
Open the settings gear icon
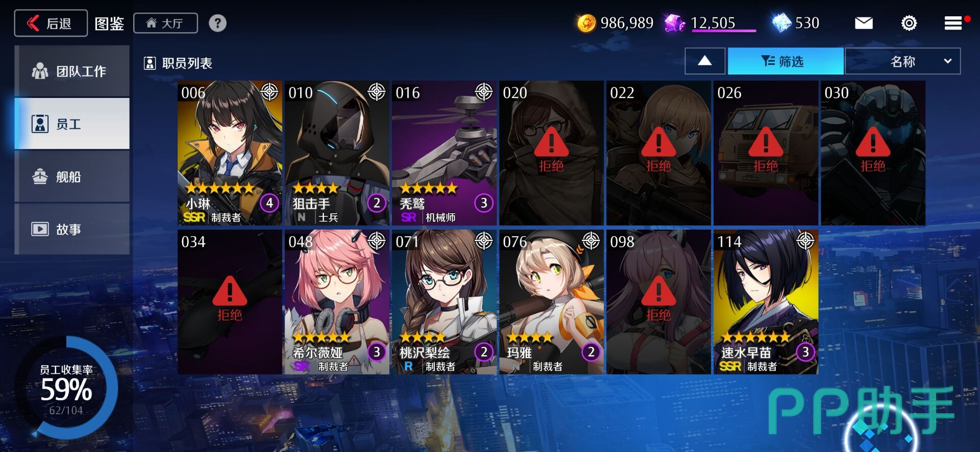(x=909, y=23)
